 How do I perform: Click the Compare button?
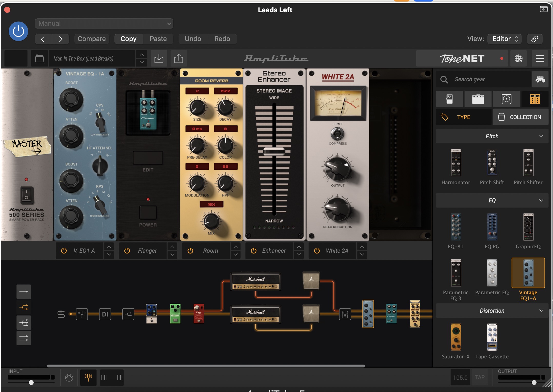(x=92, y=39)
